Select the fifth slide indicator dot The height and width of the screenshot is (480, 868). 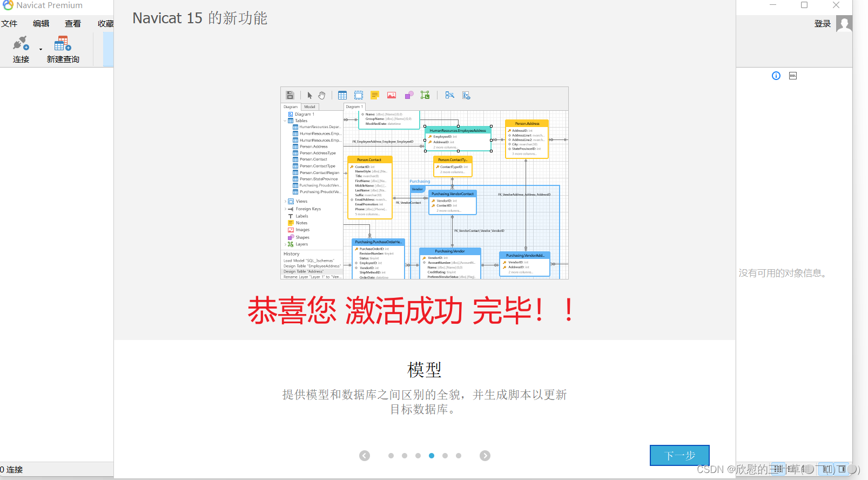click(445, 456)
